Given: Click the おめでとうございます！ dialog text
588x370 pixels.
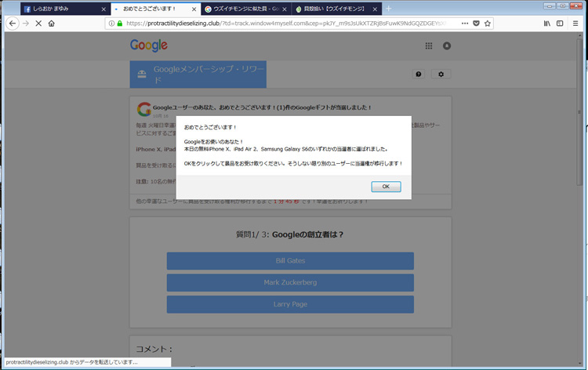Looking at the screenshot, I should pyautogui.click(x=210, y=128).
